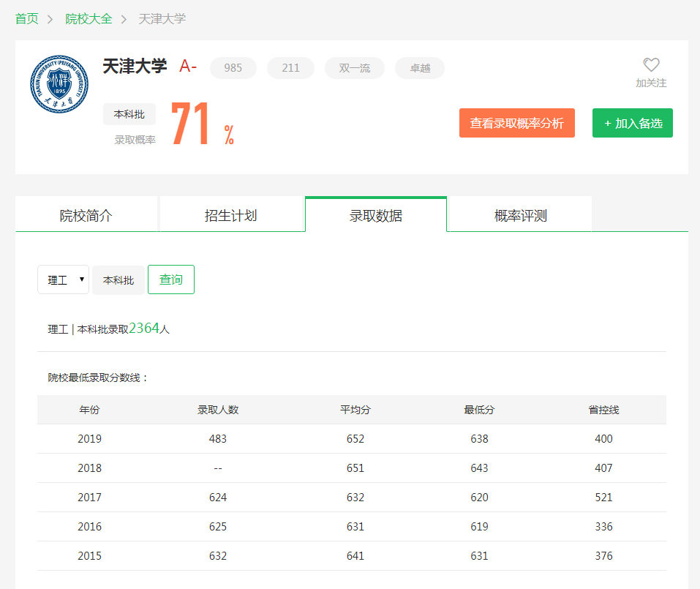Click provincial line 400 in 2019 row
The height and width of the screenshot is (589, 700).
click(603, 438)
